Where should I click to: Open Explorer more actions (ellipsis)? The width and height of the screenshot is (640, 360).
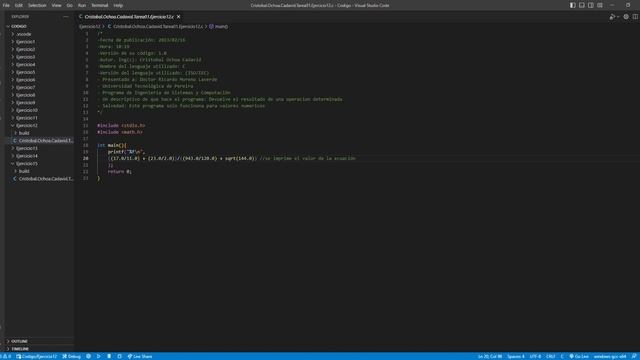pyautogui.click(x=66, y=17)
